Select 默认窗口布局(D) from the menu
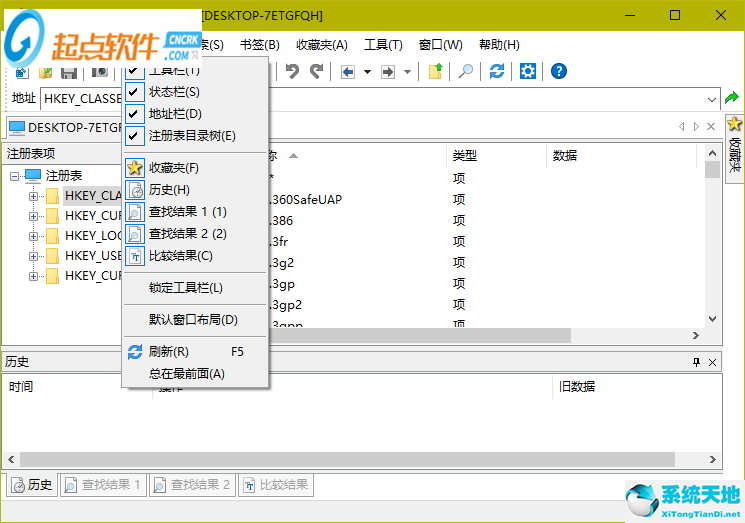Image resolution: width=745 pixels, height=523 pixels. 193,320
